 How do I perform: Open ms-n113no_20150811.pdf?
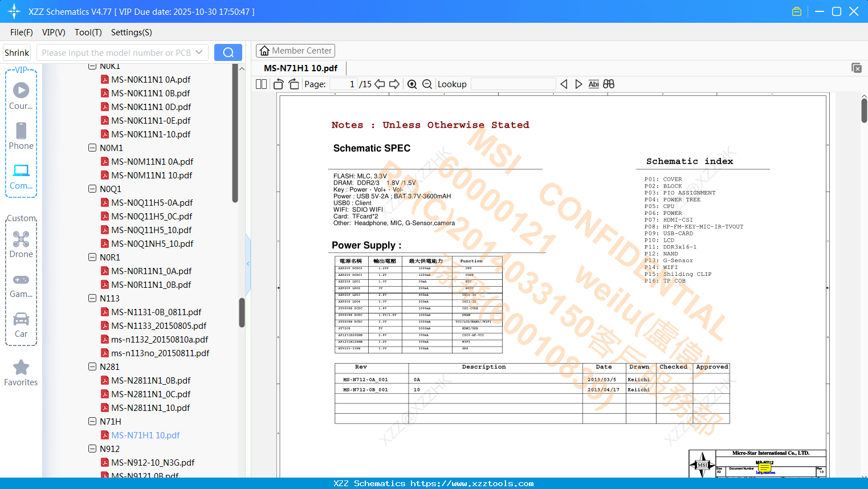(155, 353)
